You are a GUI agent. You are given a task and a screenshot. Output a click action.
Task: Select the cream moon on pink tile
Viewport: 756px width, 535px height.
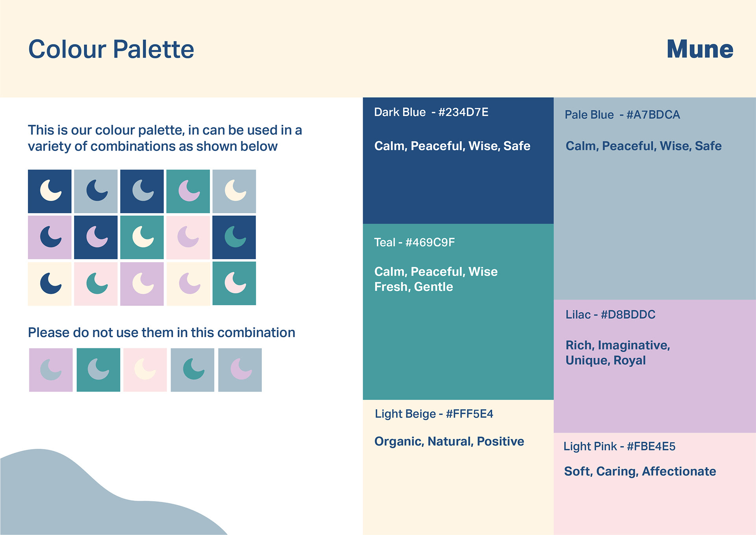145,370
